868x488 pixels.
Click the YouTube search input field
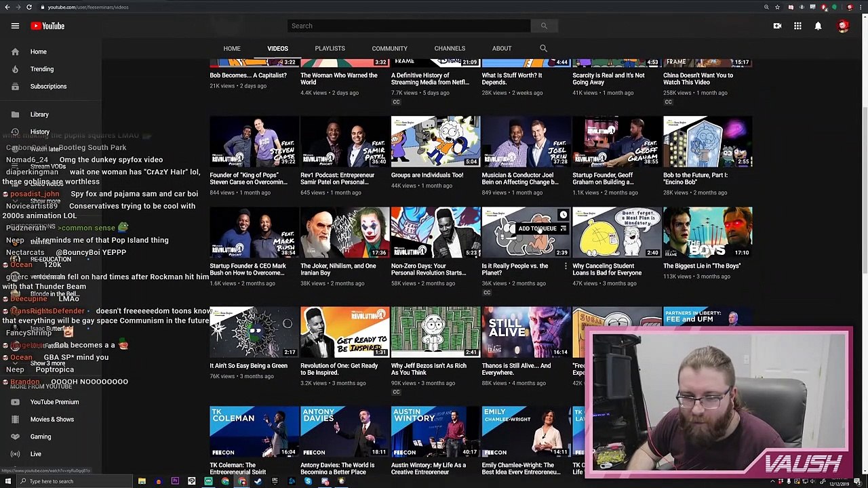click(x=409, y=26)
